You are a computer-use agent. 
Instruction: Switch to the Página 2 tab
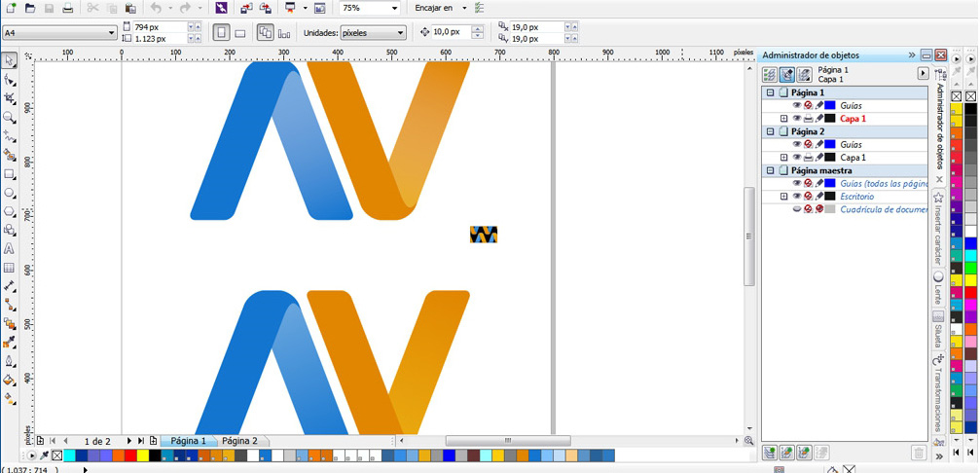click(x=239, y=441)
